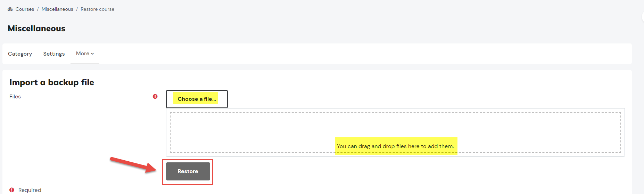Click the Files field label

pos(15,97)
